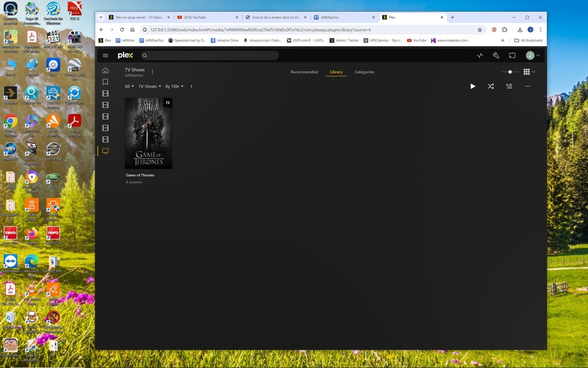Select the Microsoft Edge desktop icon
The height and width of the screenshot is (368, 588).
pos(32,266)
